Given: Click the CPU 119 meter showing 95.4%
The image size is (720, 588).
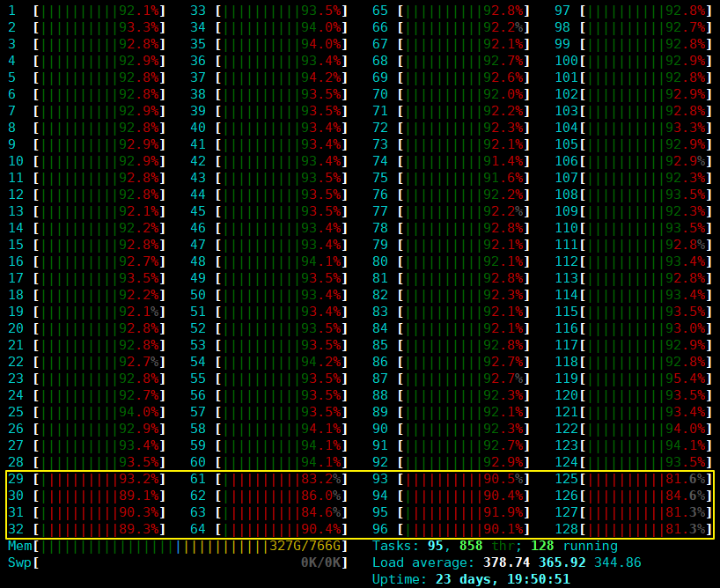Looking at the screenshot, I should point(645,379).
